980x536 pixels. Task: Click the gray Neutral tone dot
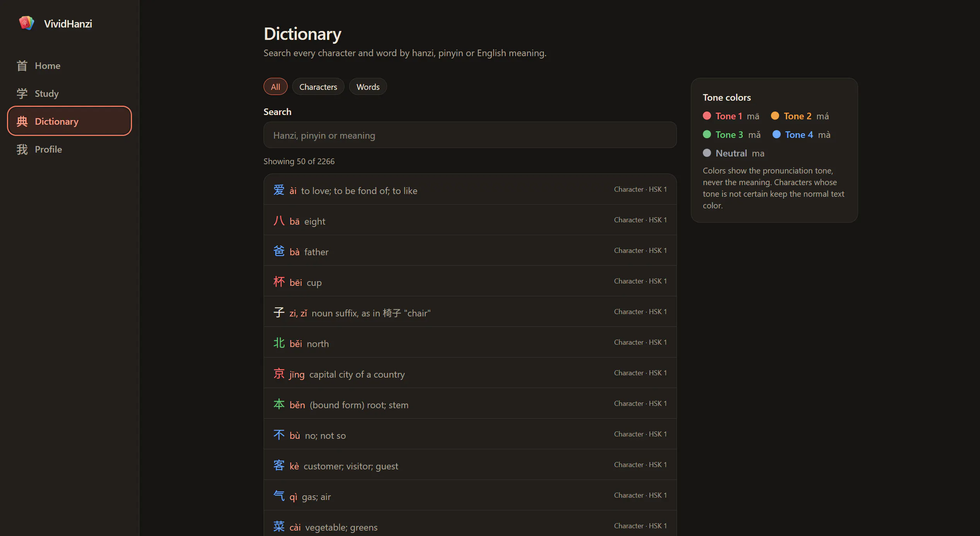pyautogui.click(x=707, y=153)
